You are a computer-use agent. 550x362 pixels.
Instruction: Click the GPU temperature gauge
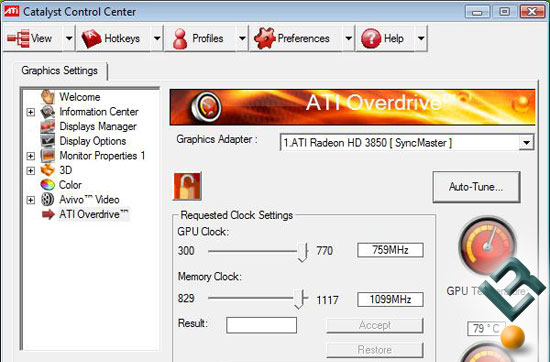click(488, 246)
